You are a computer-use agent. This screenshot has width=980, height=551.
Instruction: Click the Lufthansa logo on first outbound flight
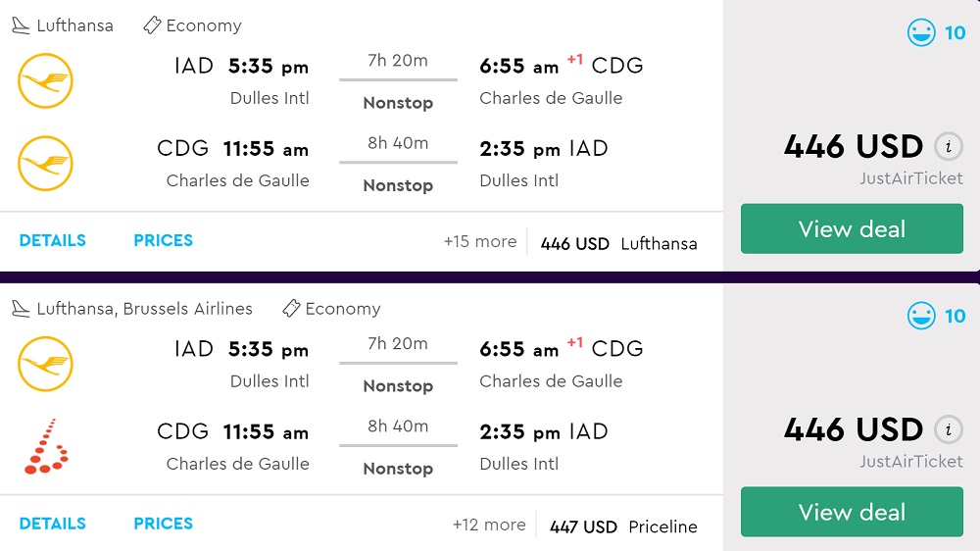[45, 80]
